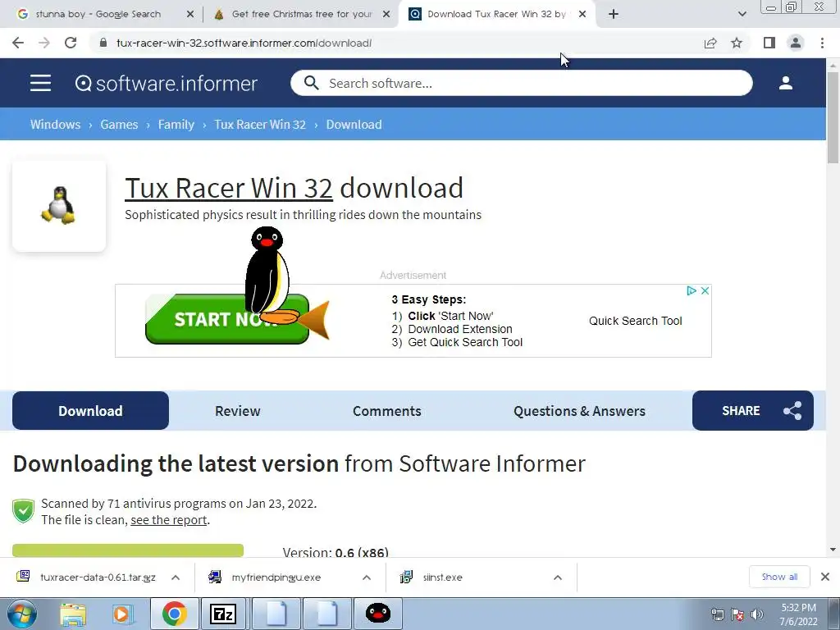The height and width of the screenshot is (630, 840).
Task: Select the Questions & Answers tab
Action: [x=579, y=411]
